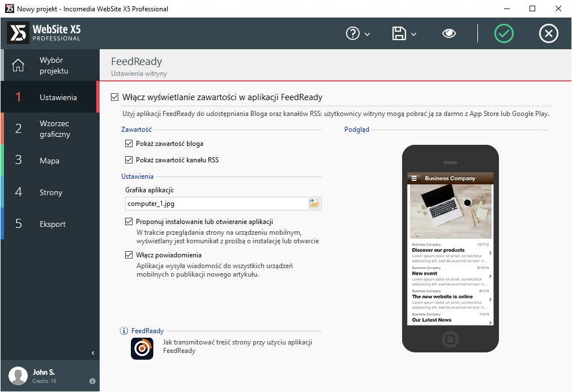Open step 5 Eksport
Image resolution: width=572 pixels, height=392 pixels.
pos(50,223)
